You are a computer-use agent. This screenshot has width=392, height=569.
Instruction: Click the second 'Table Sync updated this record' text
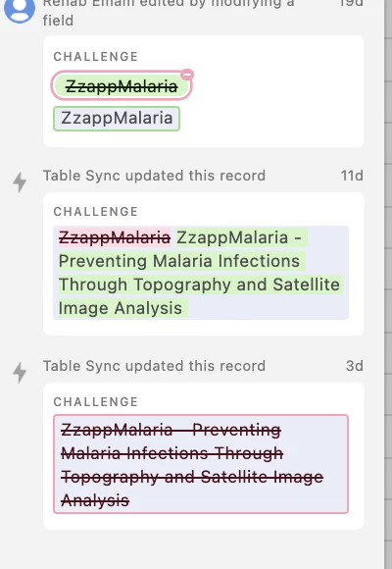154,366
